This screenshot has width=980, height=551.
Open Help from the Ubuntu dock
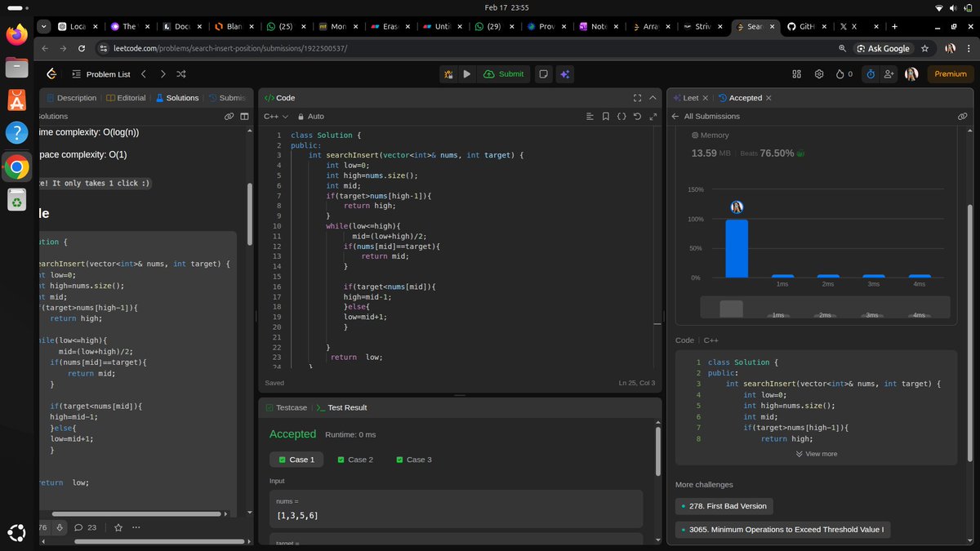pyautogui.click(x=16, y=133)
